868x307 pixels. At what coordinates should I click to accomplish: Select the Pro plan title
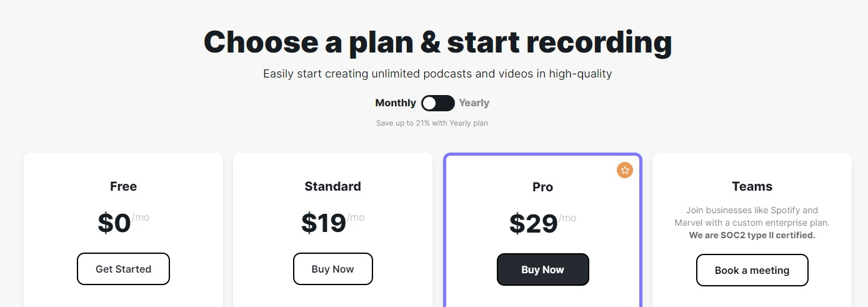(543, 187)
